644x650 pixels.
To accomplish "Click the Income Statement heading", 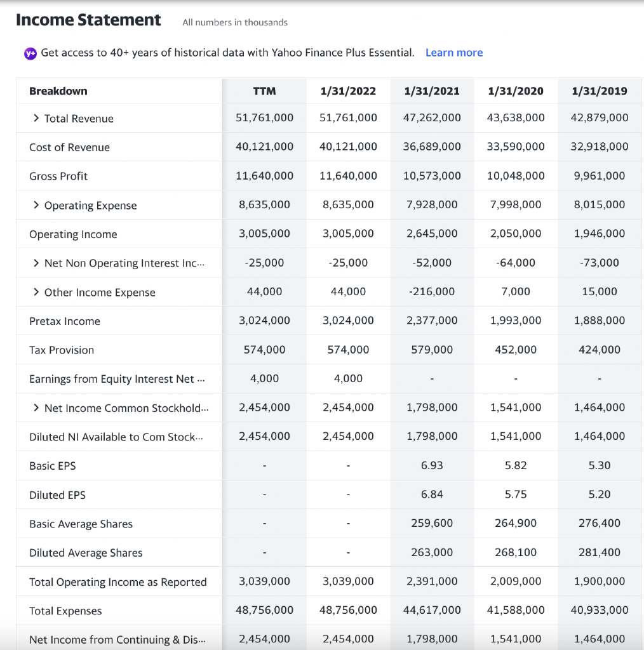I will click(x=88, y=20).
